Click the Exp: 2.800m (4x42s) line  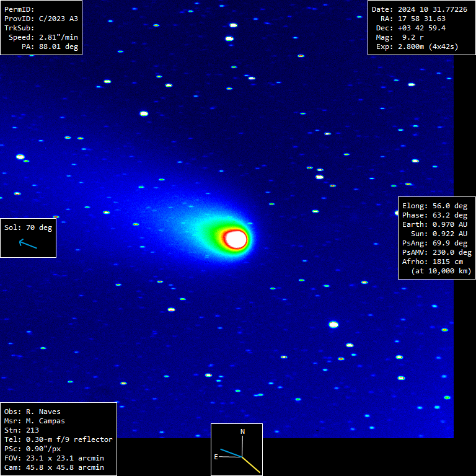[x=417, y=46]
